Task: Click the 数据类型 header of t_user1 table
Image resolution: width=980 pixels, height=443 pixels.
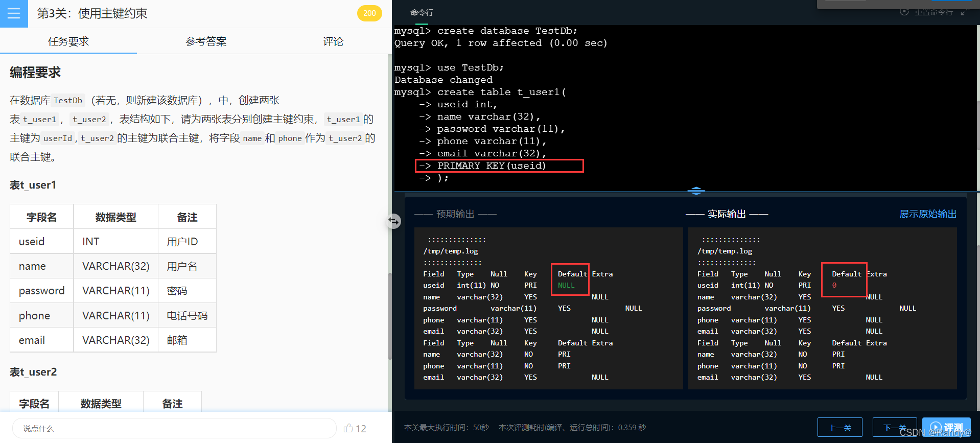Action: (x=116, y=217)
